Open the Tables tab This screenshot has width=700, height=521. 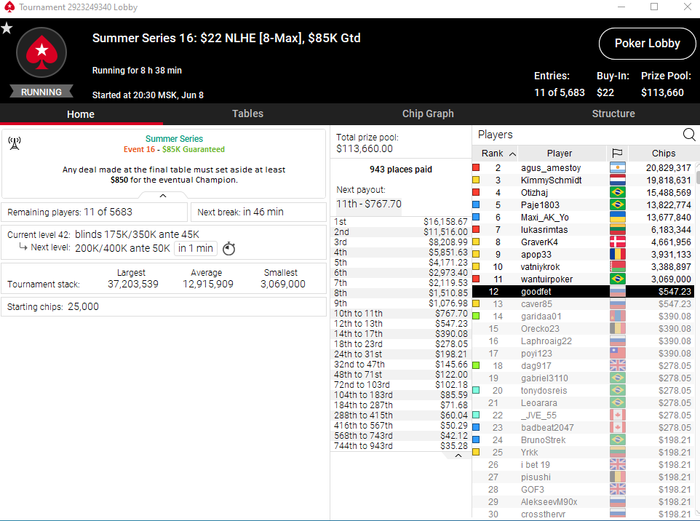(x=248, y=114)
